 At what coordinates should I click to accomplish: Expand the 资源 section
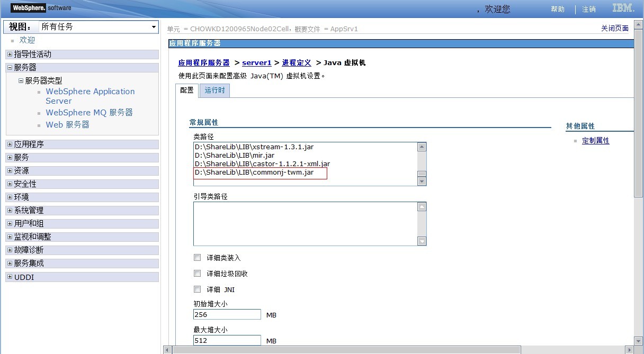point(10,171)
